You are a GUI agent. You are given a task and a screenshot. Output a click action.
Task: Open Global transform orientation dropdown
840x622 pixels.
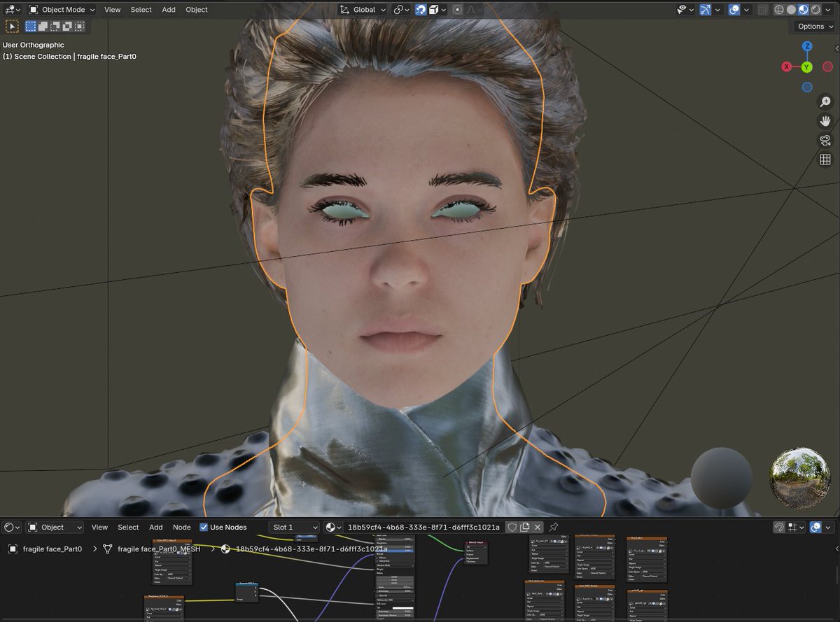pos(363,10)
